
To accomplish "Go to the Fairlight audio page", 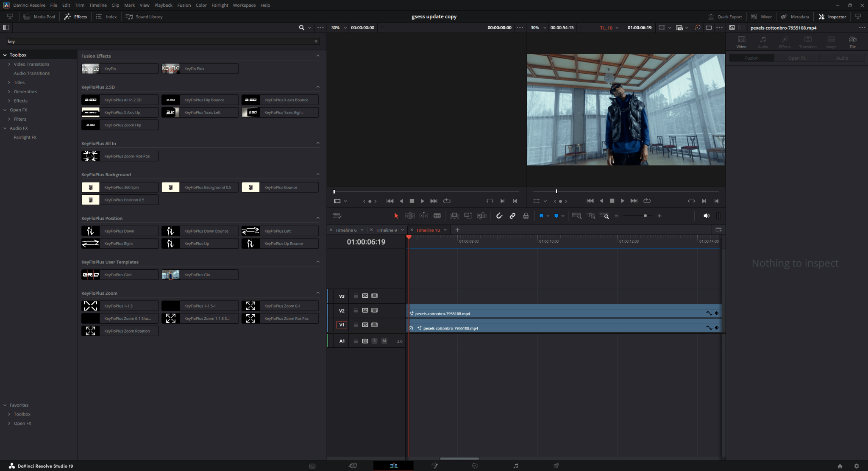I will point(515,465).
